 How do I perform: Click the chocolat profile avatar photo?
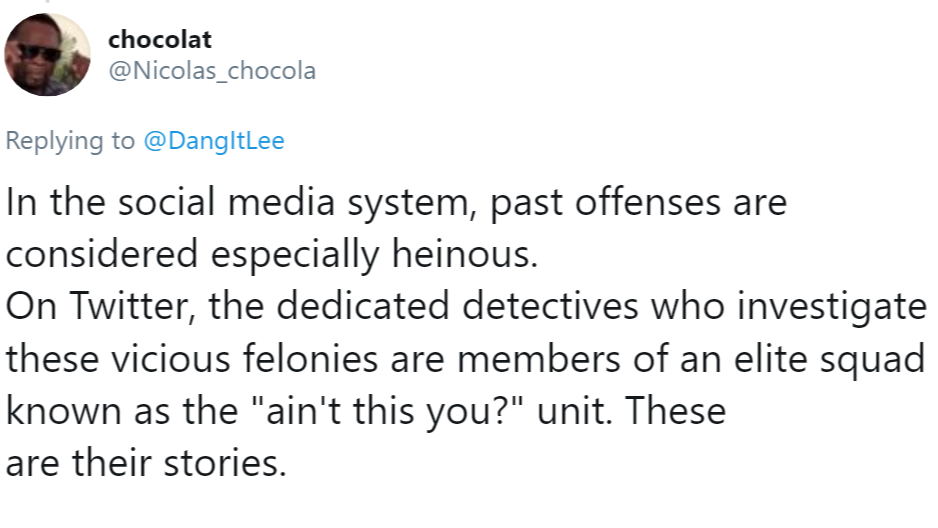(x=48, y=56)
